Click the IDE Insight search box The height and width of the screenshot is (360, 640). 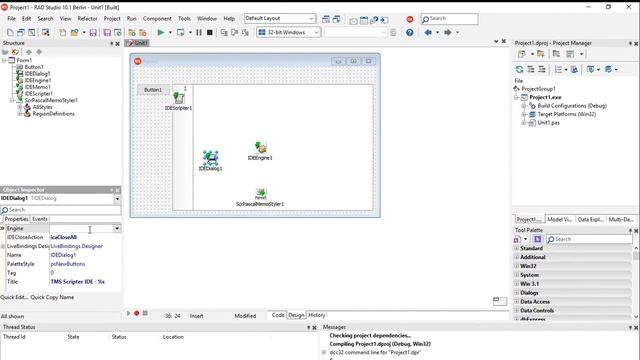449,19
